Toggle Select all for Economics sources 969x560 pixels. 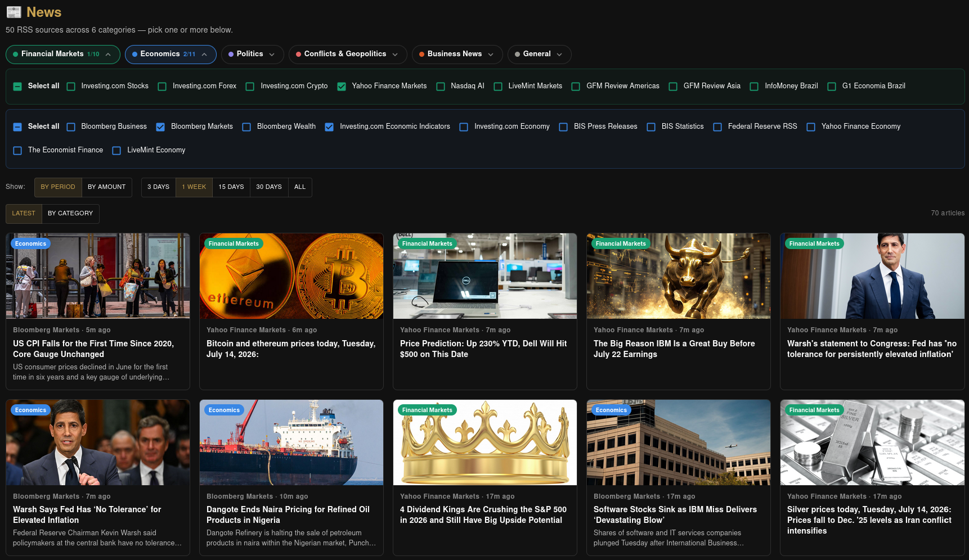pos(17,127)
